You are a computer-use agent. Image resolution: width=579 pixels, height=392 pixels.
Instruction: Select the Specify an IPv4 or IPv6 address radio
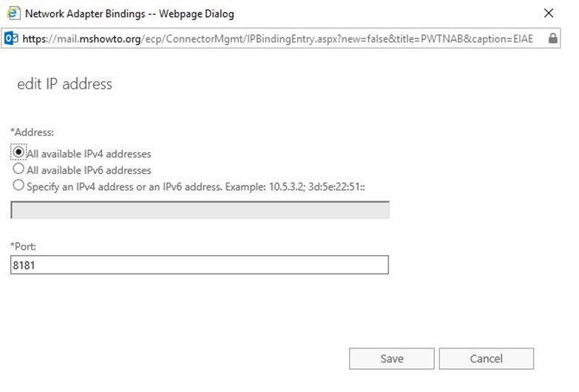click(18, 185)
